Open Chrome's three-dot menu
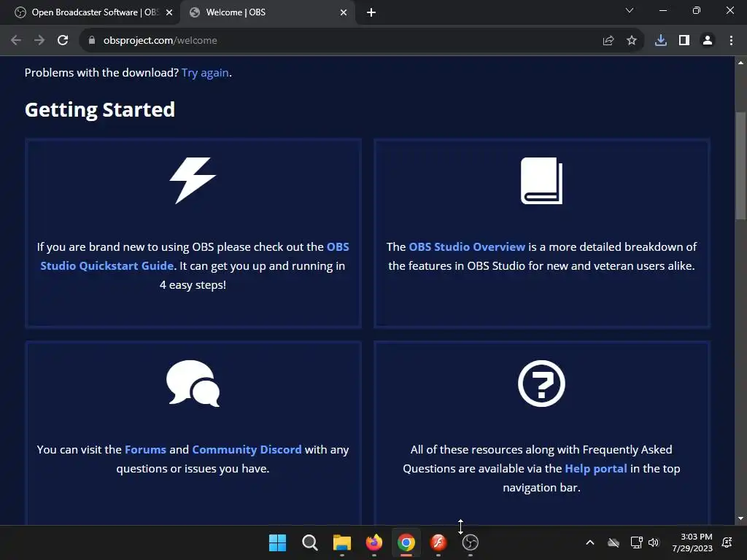 [x=731, y=41]
